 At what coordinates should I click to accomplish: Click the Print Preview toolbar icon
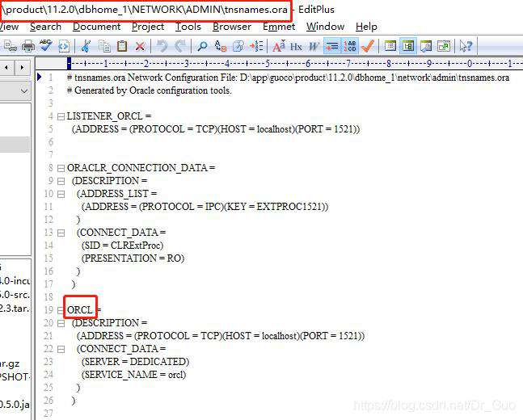[x=10, y=46]
